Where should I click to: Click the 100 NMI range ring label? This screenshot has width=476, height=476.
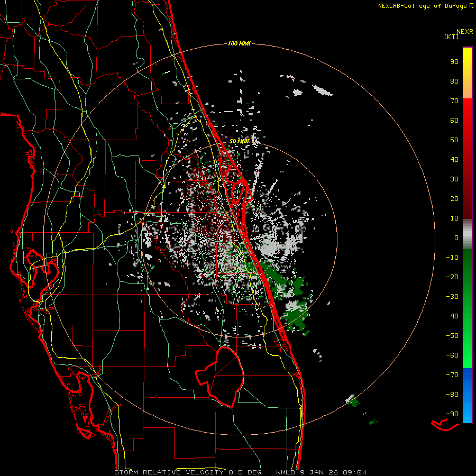click(x=239, y=43)
